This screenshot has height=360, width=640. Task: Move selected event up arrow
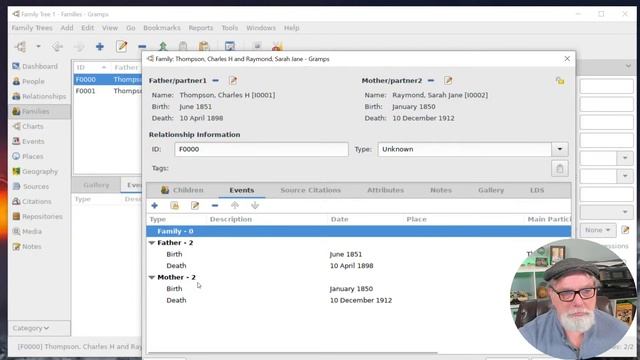pos(235,205)
